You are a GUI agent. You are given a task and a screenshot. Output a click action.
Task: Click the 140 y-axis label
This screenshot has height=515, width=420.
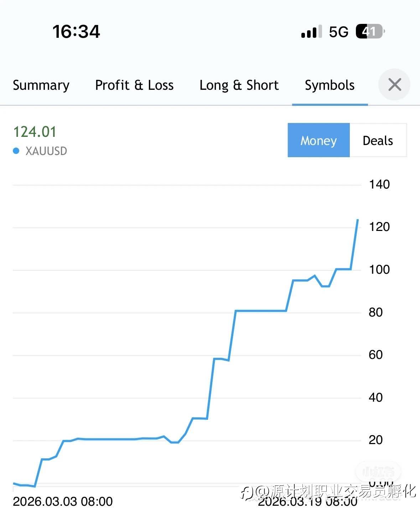click(x=379, y=185)
